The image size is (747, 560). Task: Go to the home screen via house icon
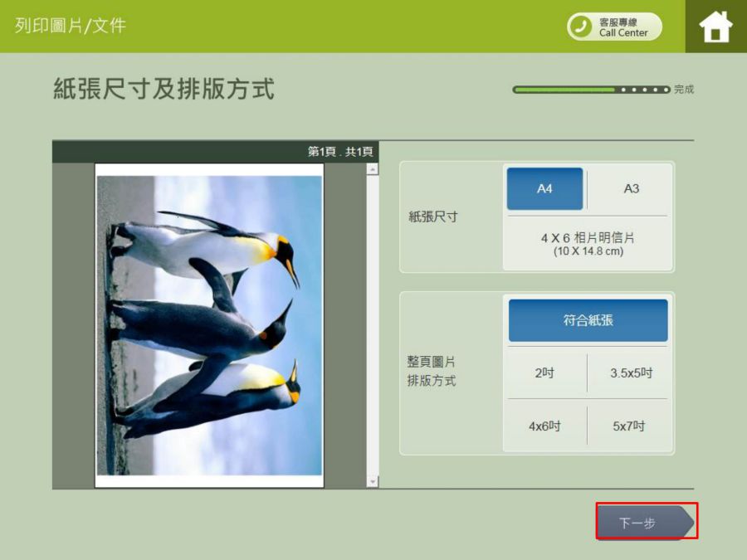715,27
